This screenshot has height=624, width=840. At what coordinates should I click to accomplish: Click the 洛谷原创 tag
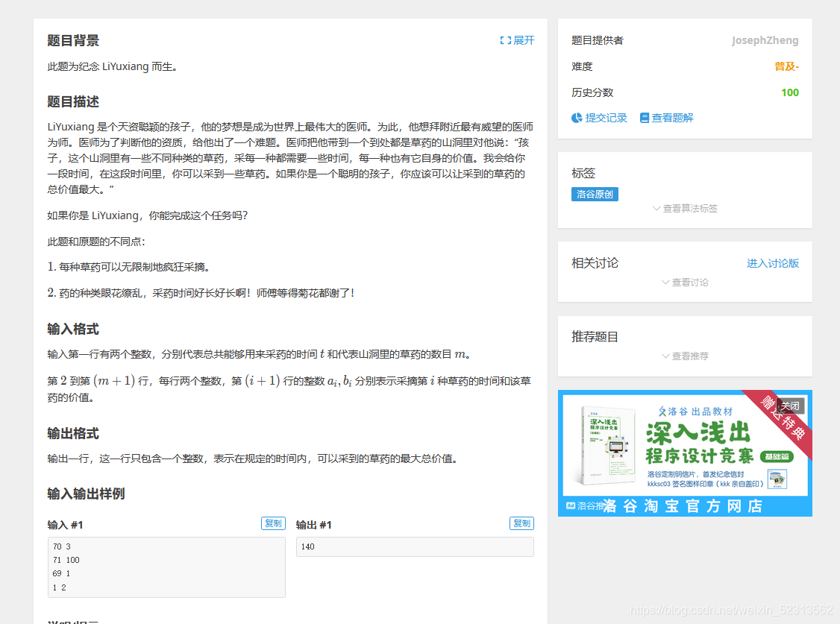[595, 194]
